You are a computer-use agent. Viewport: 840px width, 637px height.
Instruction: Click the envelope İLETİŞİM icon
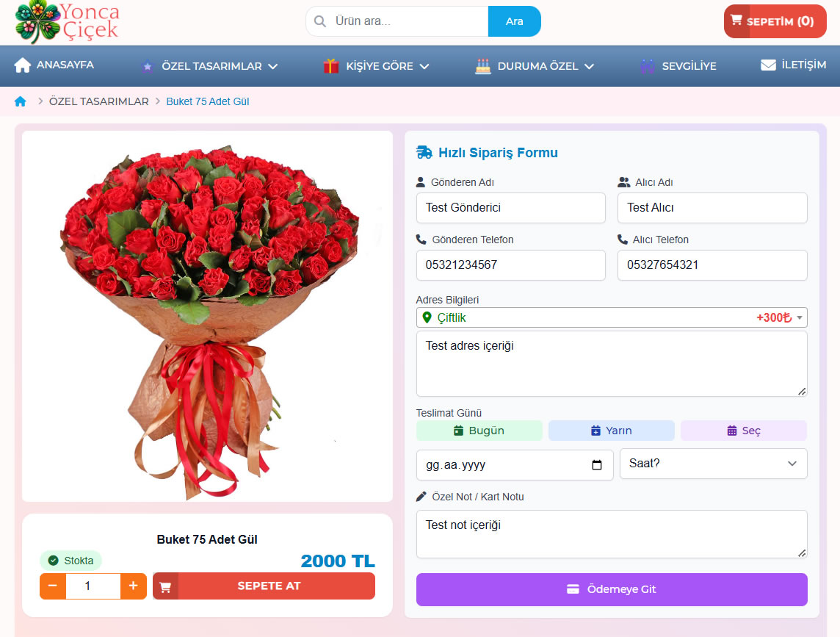point(768,65)
